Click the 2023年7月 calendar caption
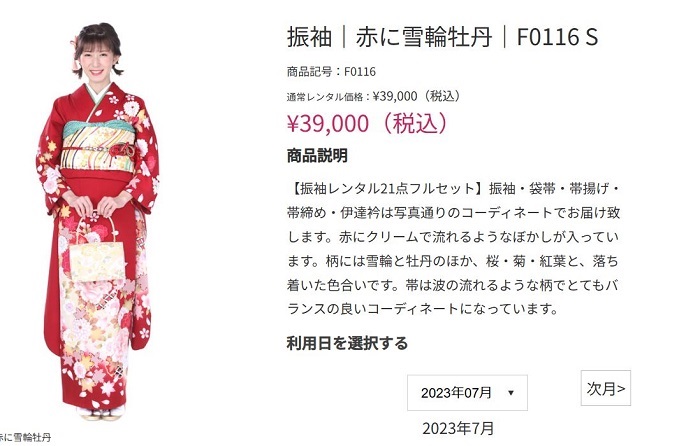The height and width of the screenshot is (446, 700). coord(458,429)
